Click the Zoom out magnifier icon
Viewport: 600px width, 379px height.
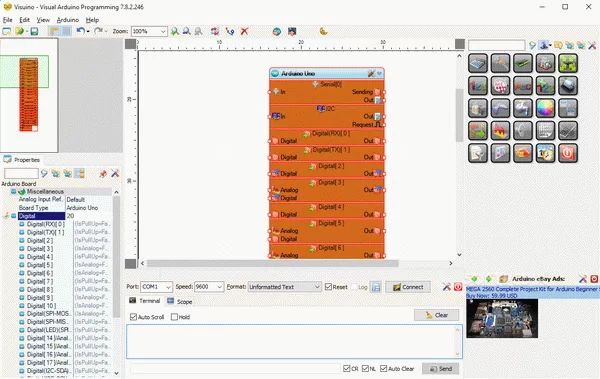coord(187,31)
